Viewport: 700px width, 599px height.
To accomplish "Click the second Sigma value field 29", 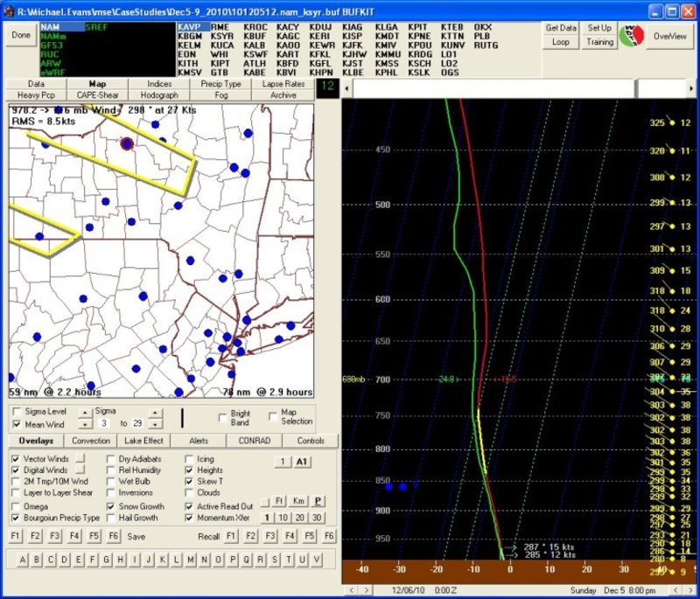I will (137, 423).
